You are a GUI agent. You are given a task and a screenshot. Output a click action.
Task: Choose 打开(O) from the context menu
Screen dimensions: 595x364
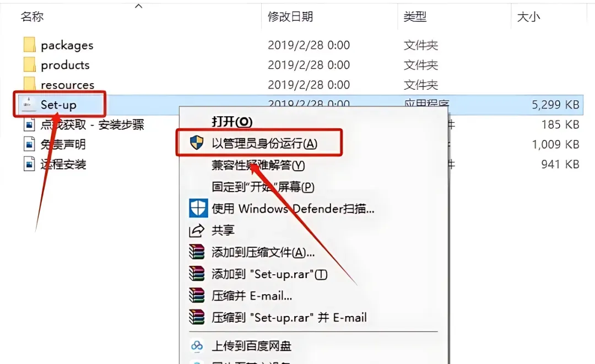point(232,122)
